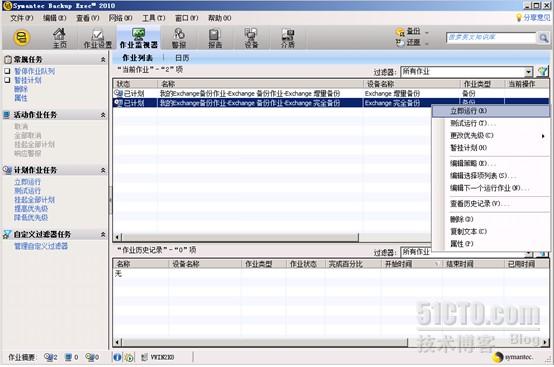The image size is (554, 367).
Task: Collapse the 计划作业任务 panel
Action: pyautogui.click(x=103, y=170)
